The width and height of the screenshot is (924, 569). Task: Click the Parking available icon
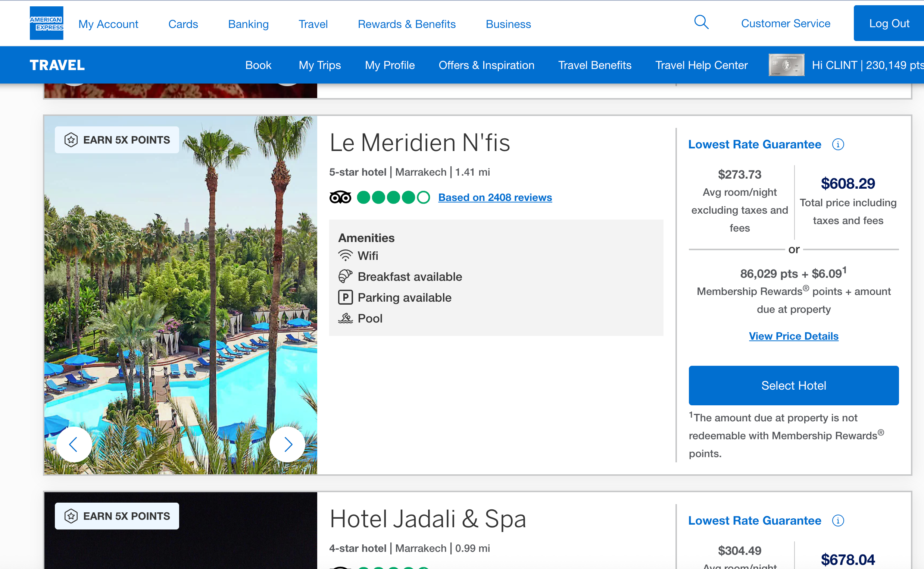pos(345,297)
